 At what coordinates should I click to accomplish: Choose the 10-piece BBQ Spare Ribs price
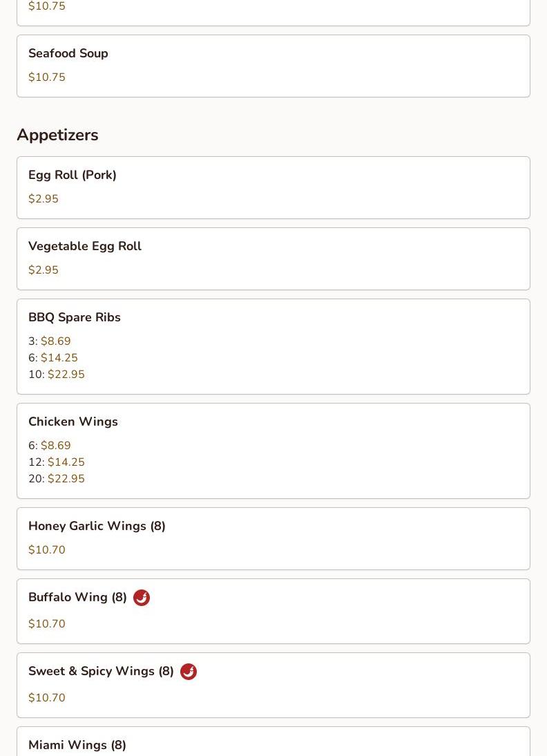57,374
